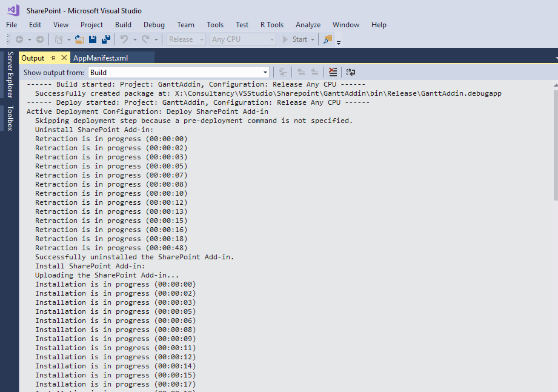Go to the previous message in output
558x392 pixels.
pos(301,71)
